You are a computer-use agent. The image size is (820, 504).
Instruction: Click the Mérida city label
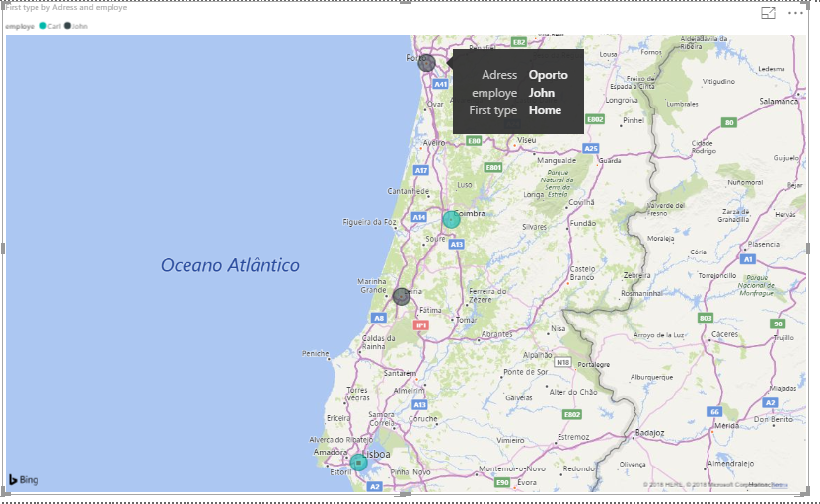coord(727,425)
